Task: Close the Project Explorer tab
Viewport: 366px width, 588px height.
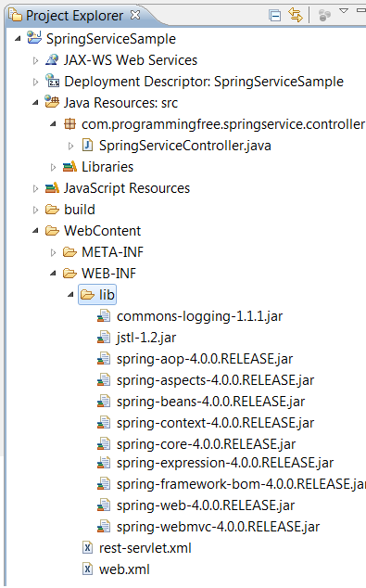Action: point(135,15)
